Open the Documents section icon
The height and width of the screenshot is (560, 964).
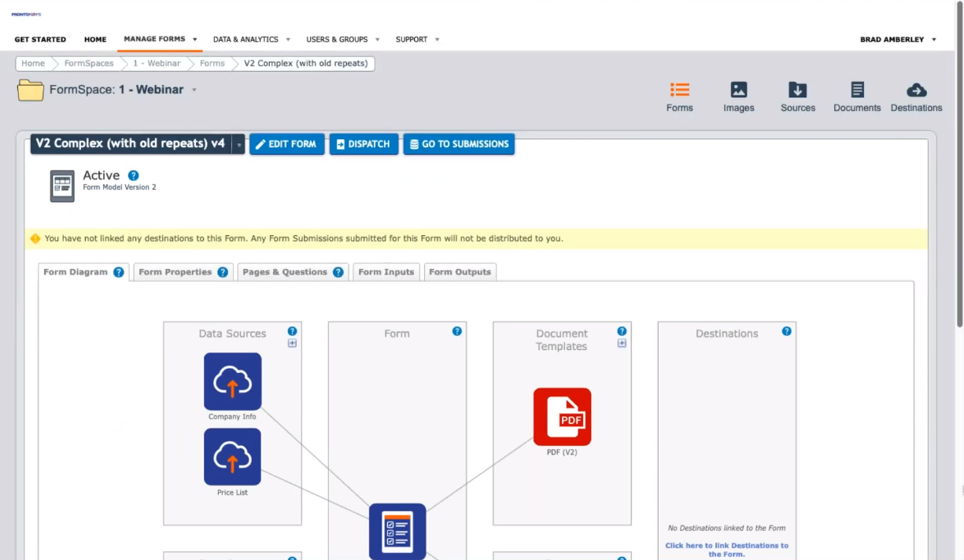click(857, 90)
